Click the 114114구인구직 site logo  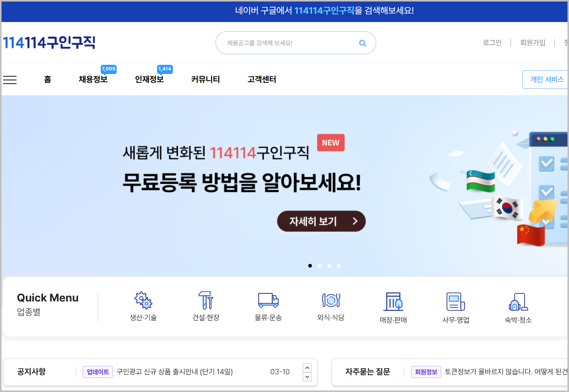tap(49, 43)
